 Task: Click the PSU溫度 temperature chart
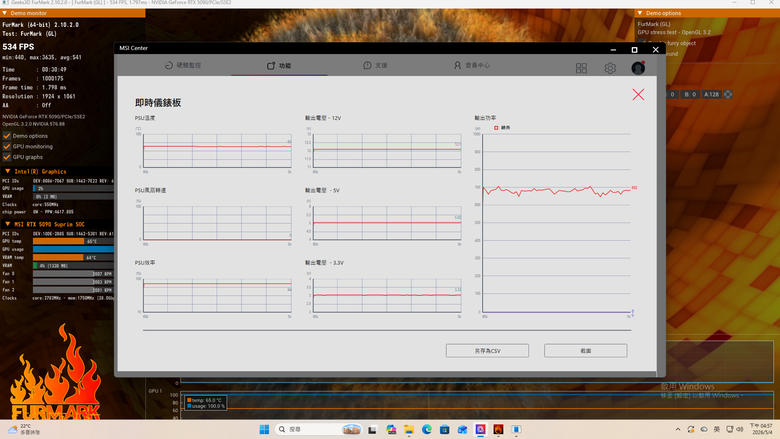coord(217,151)
